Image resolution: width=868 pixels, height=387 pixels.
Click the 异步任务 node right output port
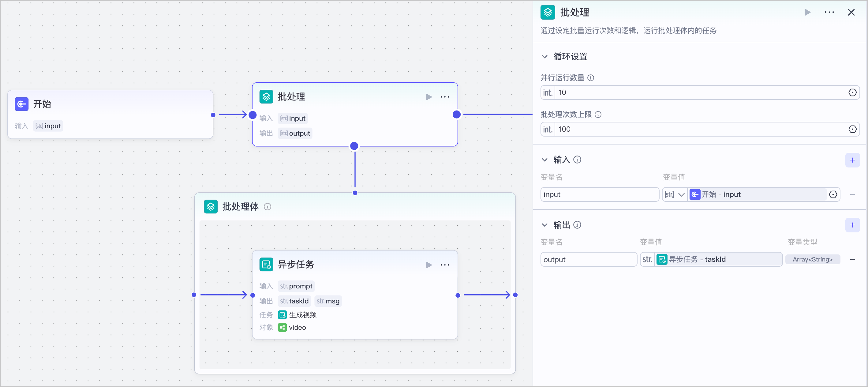click(x=458, y=295)
